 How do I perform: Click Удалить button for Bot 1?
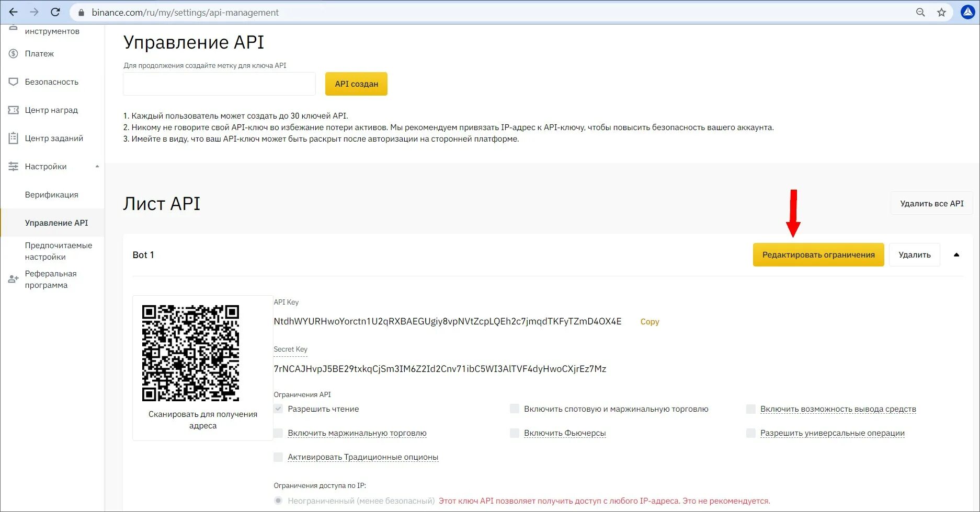915,254
